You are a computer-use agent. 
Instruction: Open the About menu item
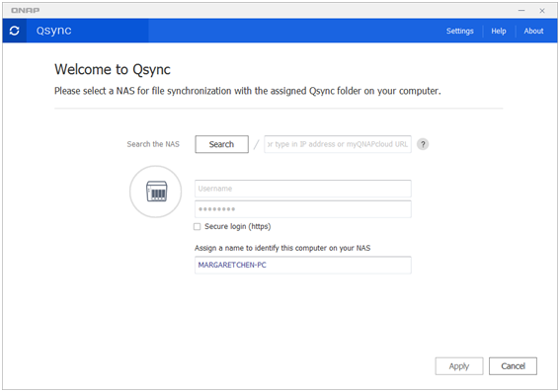coord(533,31)
